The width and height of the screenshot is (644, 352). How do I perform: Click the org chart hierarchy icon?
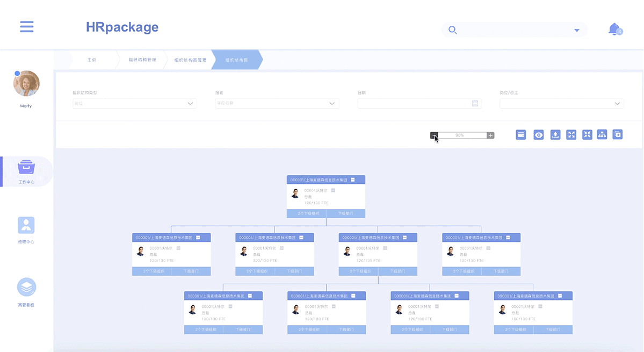[602, 135]
